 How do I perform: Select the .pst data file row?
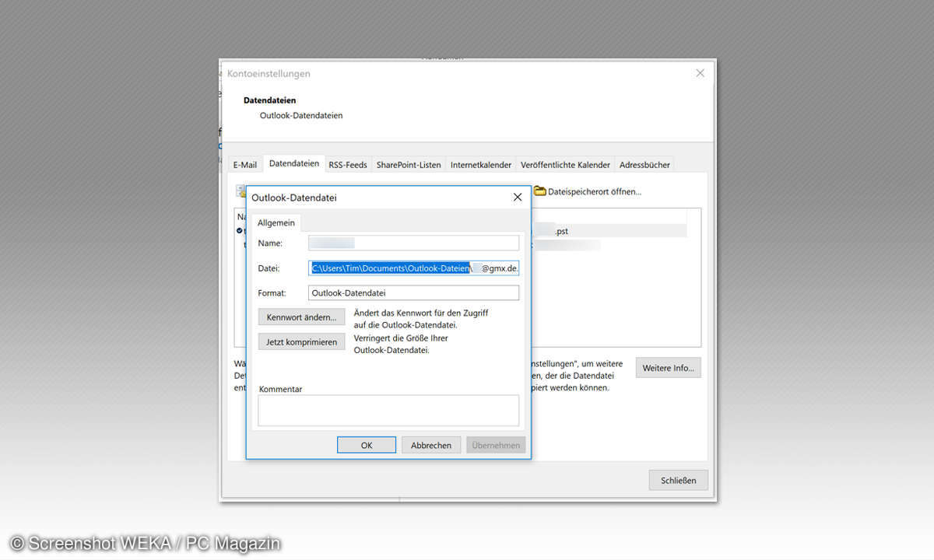coord(609,231)
